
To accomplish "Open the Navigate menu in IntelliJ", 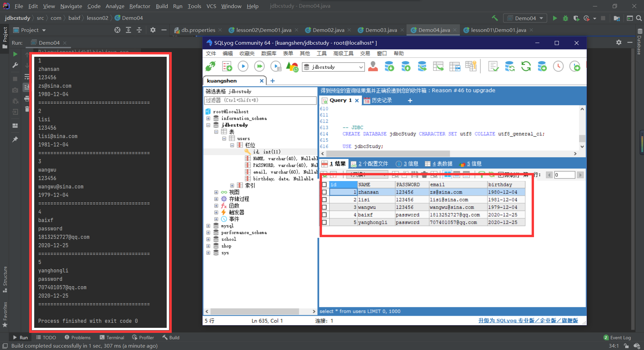I will (x=71, y=6).
